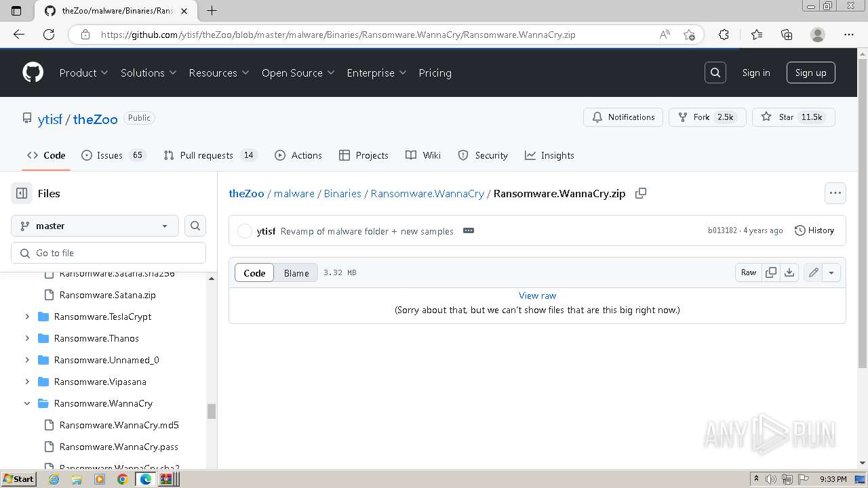Select Ransomware.WannaCry.md5 in file tree
This screenshot has width=868, height=488.
119,425
